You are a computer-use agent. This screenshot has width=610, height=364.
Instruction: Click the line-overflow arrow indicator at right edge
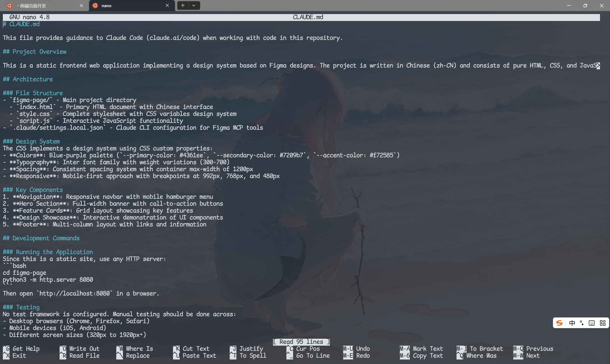[598, 66]
